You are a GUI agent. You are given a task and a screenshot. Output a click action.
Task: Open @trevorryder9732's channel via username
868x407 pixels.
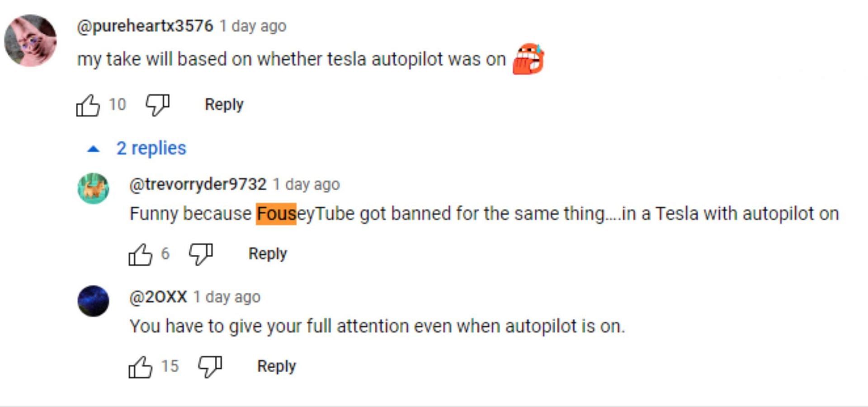coord(198,184)
